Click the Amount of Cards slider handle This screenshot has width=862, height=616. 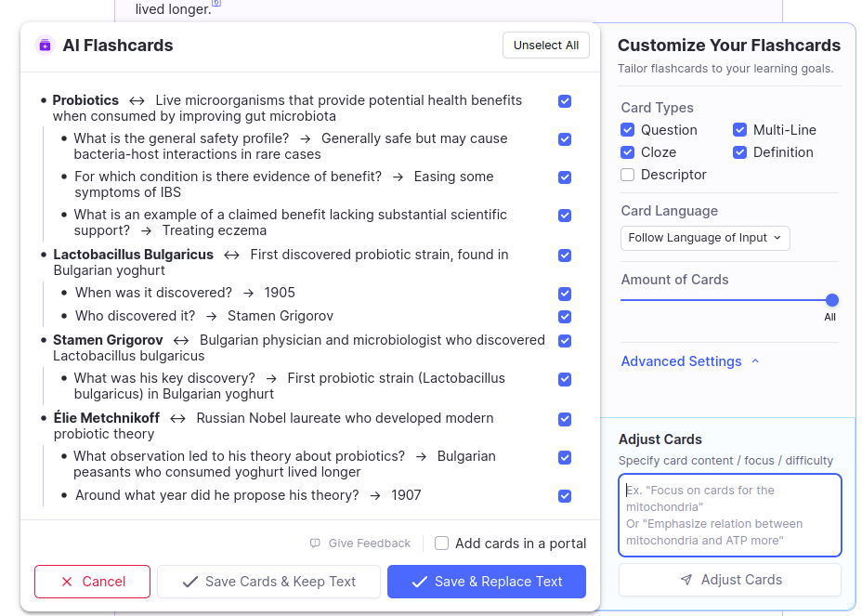click(832, 300)
